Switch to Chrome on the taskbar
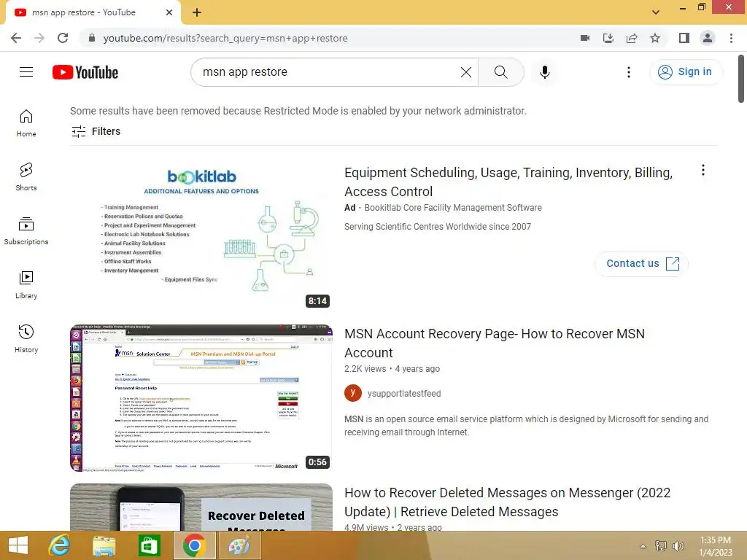The width and height of the screenshot is (747, 560). (x=194, y=545)
